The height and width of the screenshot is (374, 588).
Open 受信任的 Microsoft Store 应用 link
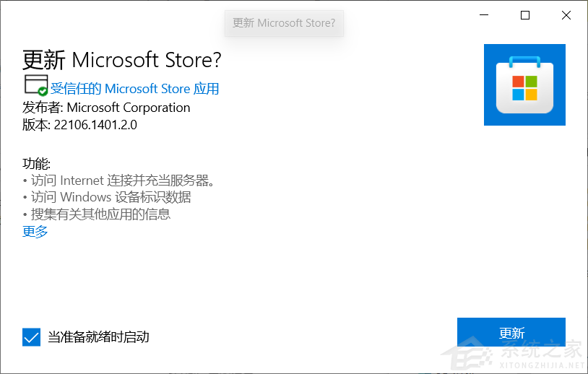point(134,89)
